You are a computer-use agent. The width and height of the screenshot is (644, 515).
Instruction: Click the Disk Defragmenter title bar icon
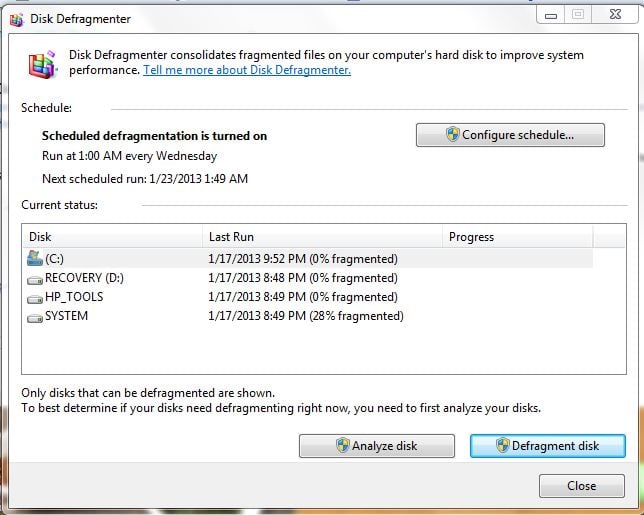tap(16, 19)
